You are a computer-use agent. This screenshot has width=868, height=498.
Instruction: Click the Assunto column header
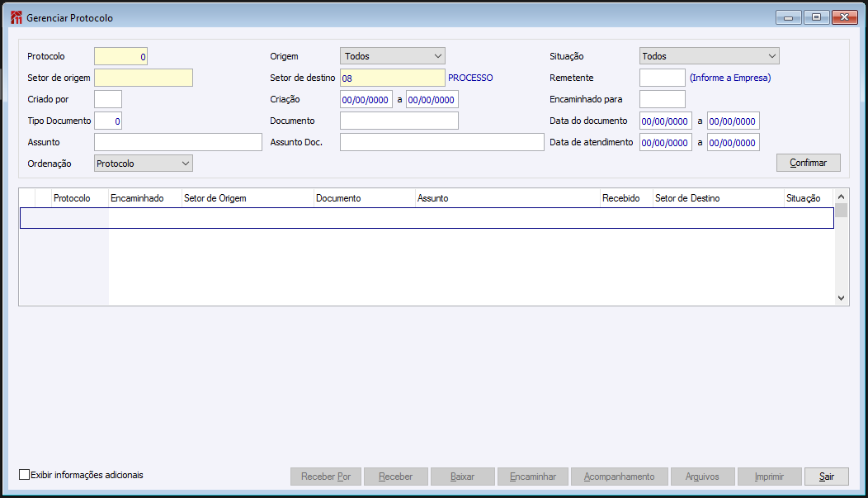point(507,198)
